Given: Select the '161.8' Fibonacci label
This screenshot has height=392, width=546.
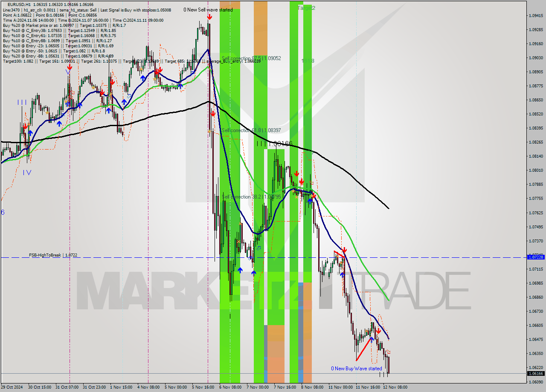Looking at the screenshot, I should tap(308, 61).
